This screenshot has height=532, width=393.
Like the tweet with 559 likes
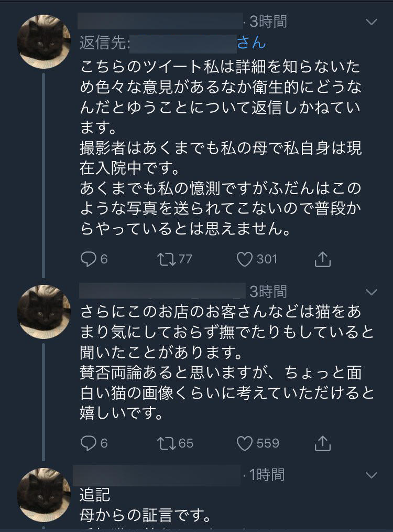pos(245,443)
